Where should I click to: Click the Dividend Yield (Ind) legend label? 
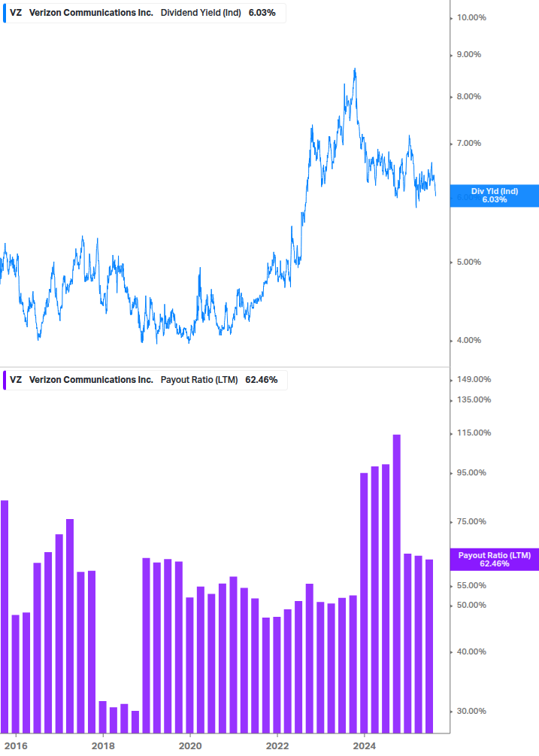coord(201,13)
